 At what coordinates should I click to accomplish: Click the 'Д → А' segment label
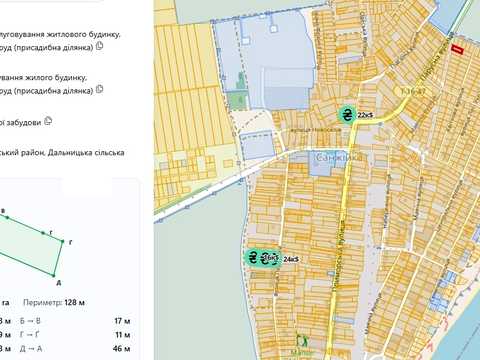(31, 349)
